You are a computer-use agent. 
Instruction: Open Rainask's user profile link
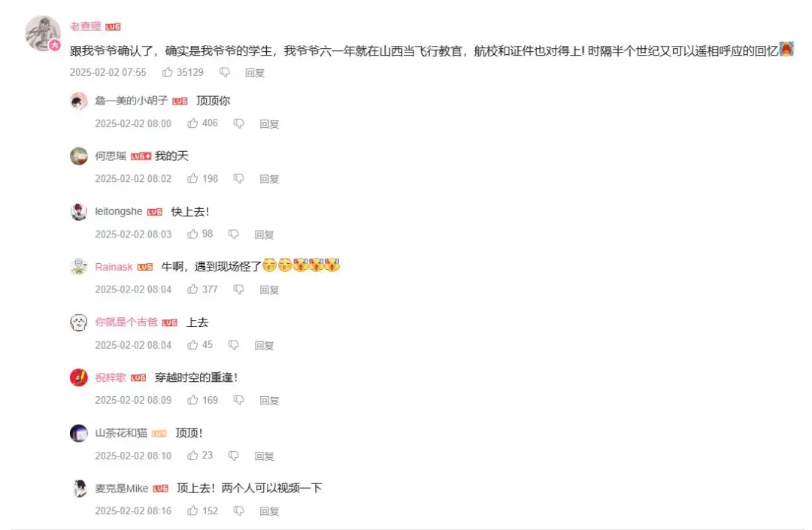pyautogui.click(x=114, y=267)
